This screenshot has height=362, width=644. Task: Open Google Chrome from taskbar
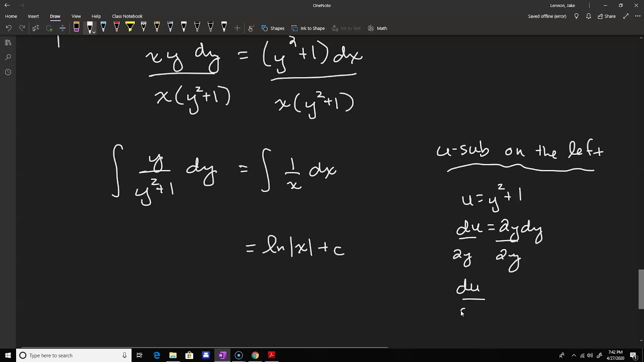[x=255, y=355]
